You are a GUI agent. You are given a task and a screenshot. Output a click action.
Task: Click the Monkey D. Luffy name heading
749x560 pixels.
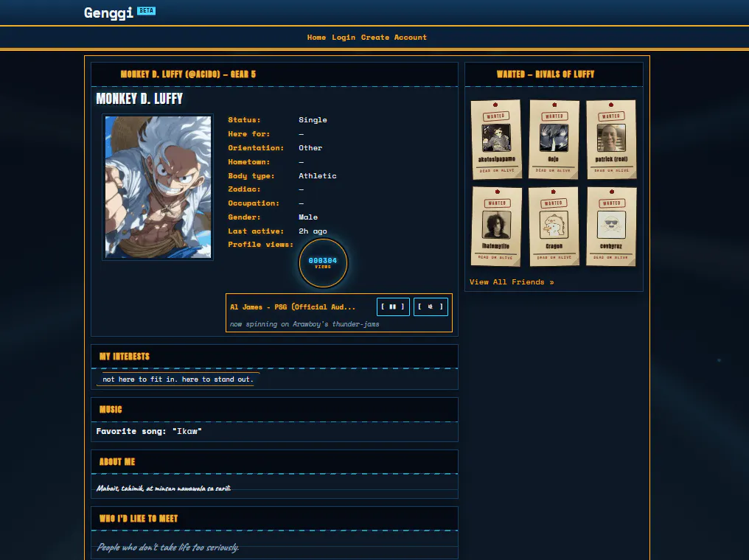pyautogui.click(x=139, y=99)
